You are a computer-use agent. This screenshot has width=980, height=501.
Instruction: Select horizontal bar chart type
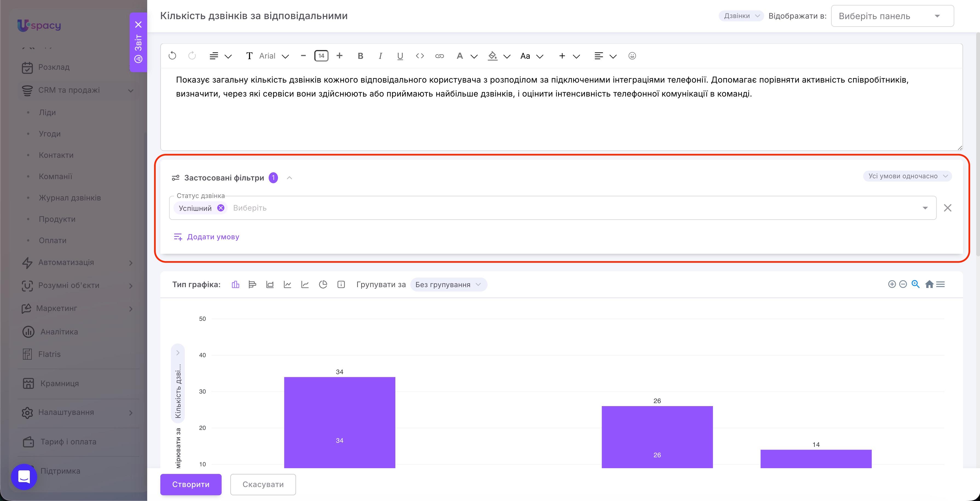tap(252, 284)
